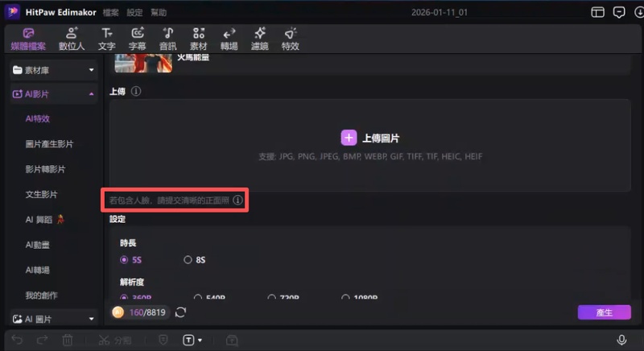Screen dimensions: 644x351
Task: Expand the 素材庫 section
Action: click(53, 71)
